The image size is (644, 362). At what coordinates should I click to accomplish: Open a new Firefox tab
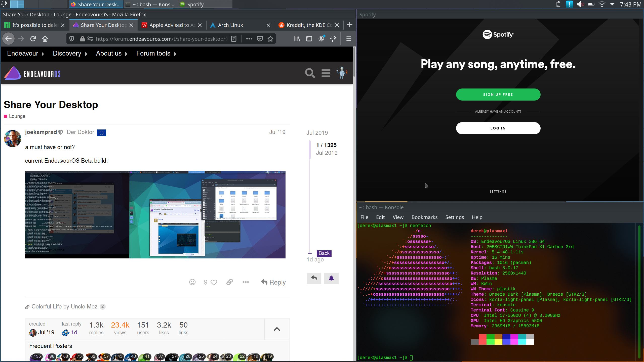pyautogui.click(x=350, y=25)
